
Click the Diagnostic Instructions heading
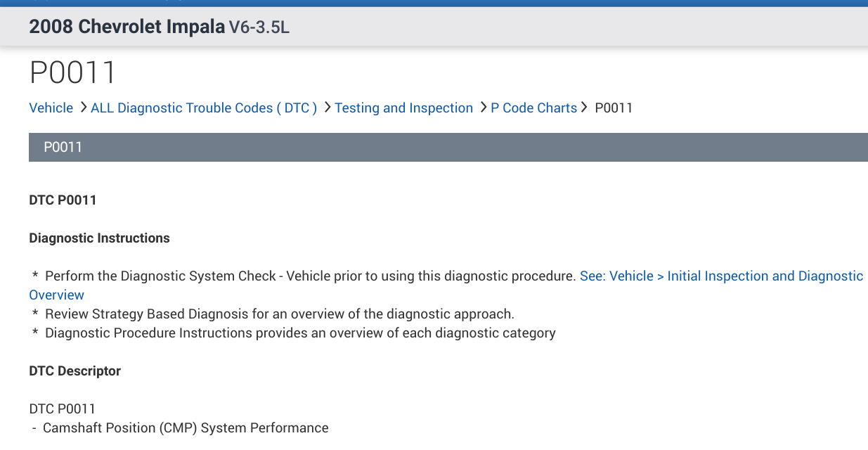(x=99, y=238)
